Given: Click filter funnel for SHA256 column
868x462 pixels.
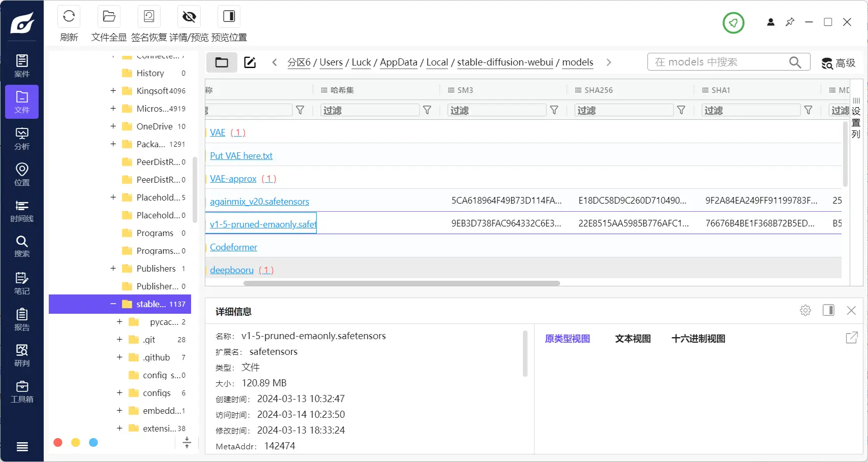Looking at the screenshot, I should tap(681, 110).
